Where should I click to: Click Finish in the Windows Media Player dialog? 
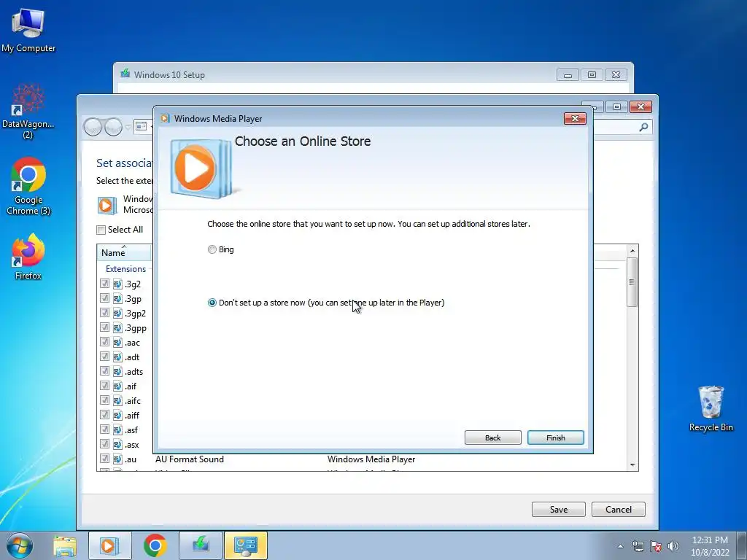(x=555, y=437)
